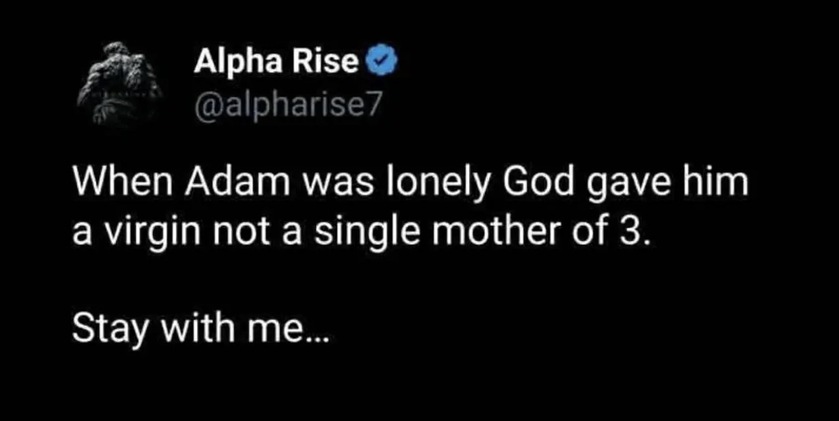The width and height of the screenshot is (839, 421).
Task: Click the word "Stay" on the last line
Action: [107, 330]
